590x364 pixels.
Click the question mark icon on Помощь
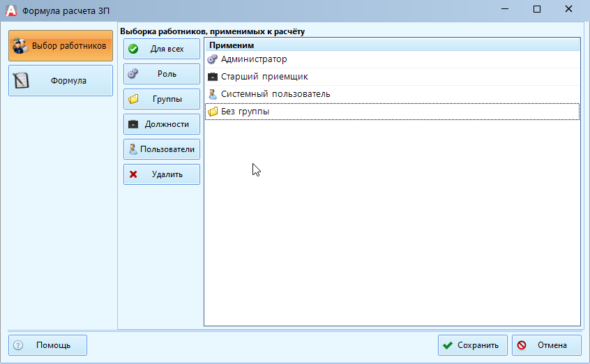pyautogui.click(x=19, y=345)
